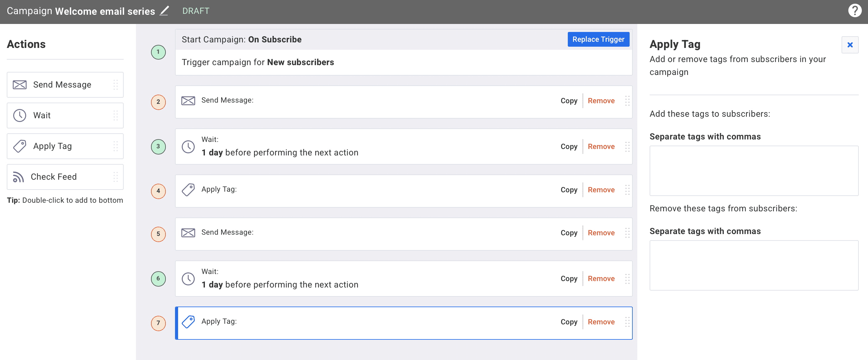Grab drag handle of Apply Tag action
868x360 pixels.
(116, 146)
